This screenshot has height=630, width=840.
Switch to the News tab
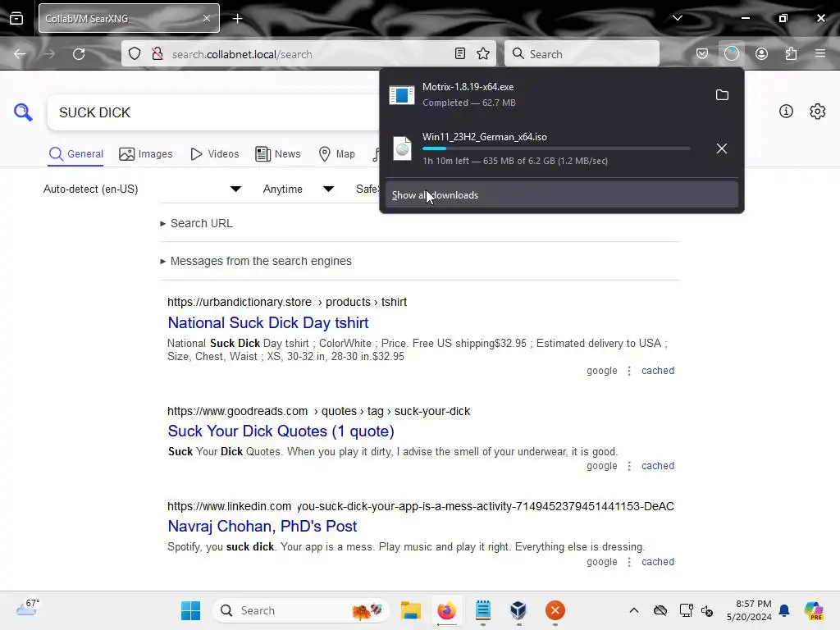pos(278,154)
